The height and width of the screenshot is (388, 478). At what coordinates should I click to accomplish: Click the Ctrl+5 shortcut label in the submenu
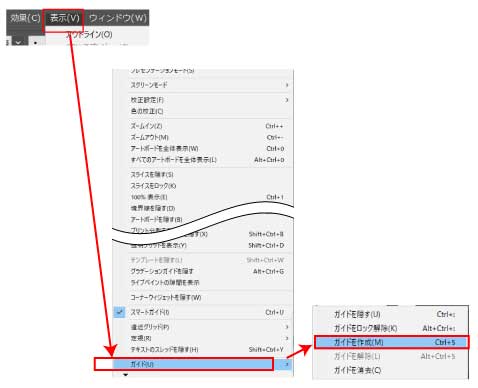(x=445, y=342)
